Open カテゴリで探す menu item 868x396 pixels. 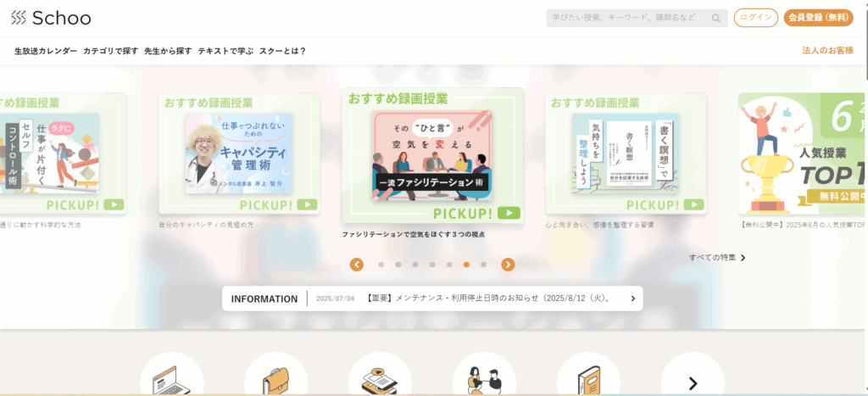(x=111, y=51)
